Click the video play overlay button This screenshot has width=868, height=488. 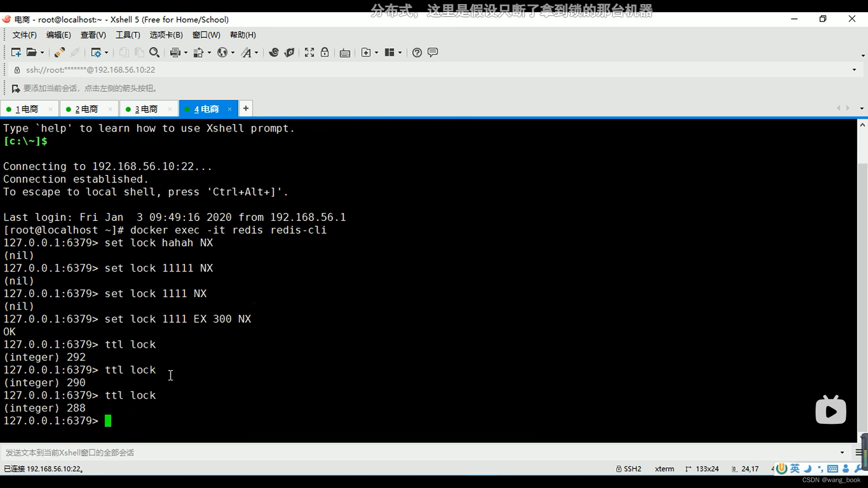click(x=831, y=410)
